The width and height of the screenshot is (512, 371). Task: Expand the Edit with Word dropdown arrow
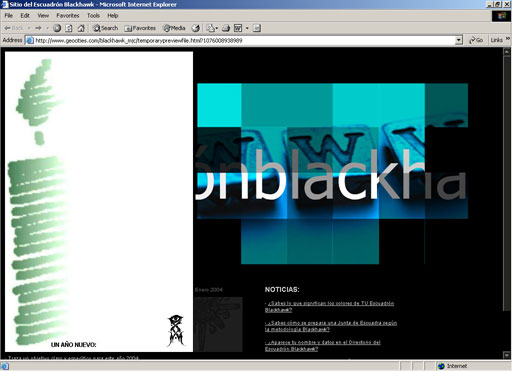pos(247,28)
